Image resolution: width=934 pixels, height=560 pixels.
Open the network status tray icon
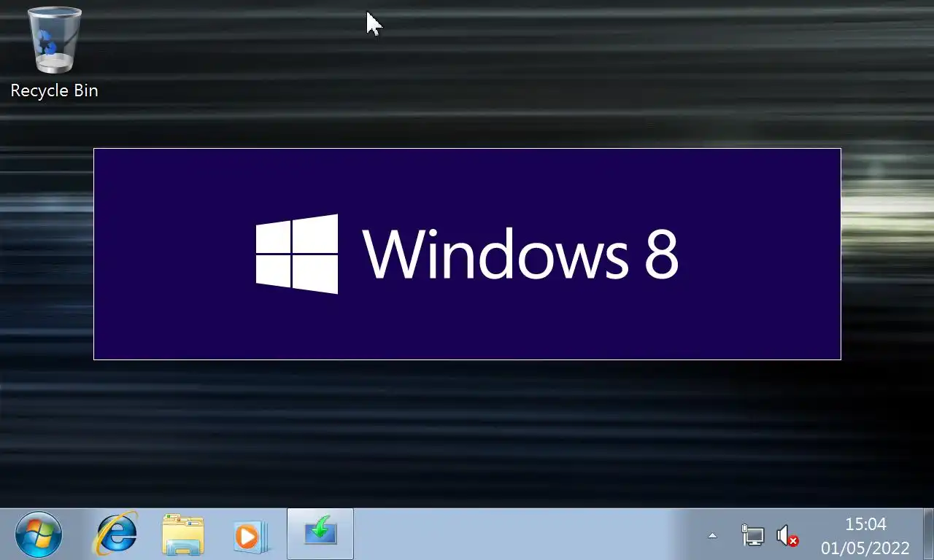pyautogui.click(x=752, y=536)
